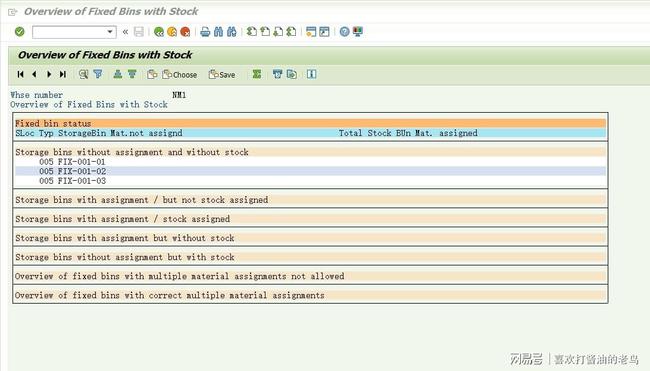Click the ABC Analysis icon
650x371 pixels.
point(277,74)
